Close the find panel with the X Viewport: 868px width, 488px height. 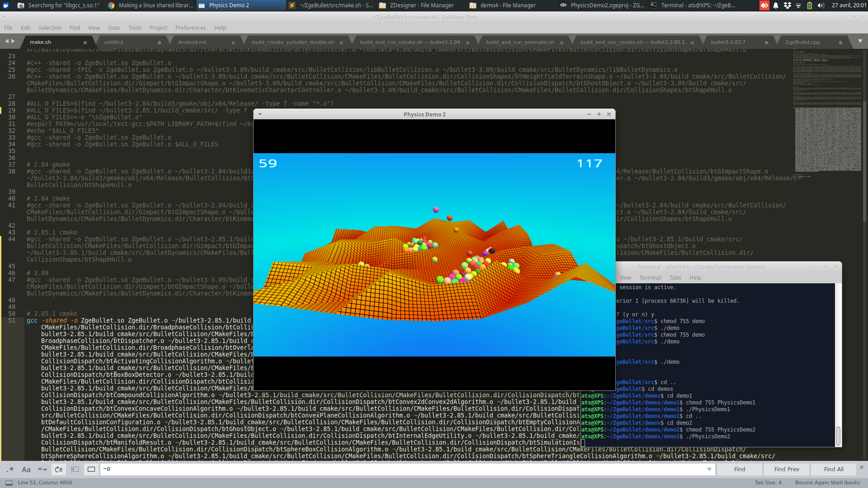pos(862,467)
